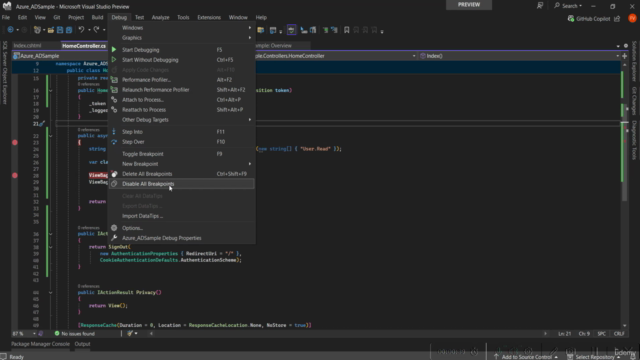The height and width of the screenshot is (360, 640).
Task: Open the Extensions menu
Action: click(209, 18)
